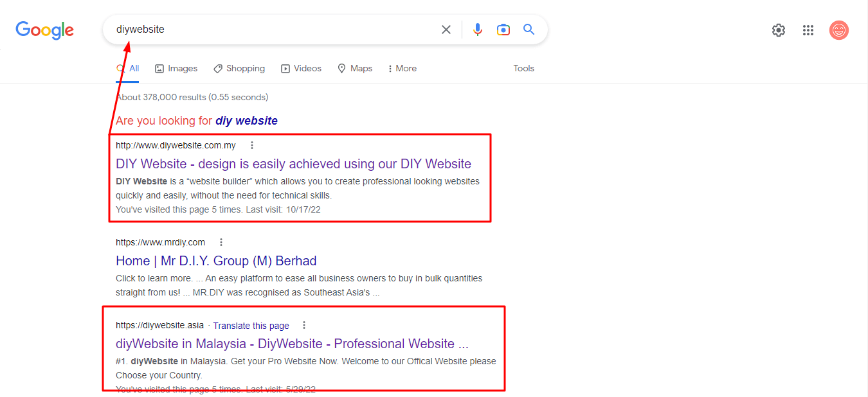Switch to the Shopping tab
The height and width of the screenshot is (397, 868).
coord(239,68)
